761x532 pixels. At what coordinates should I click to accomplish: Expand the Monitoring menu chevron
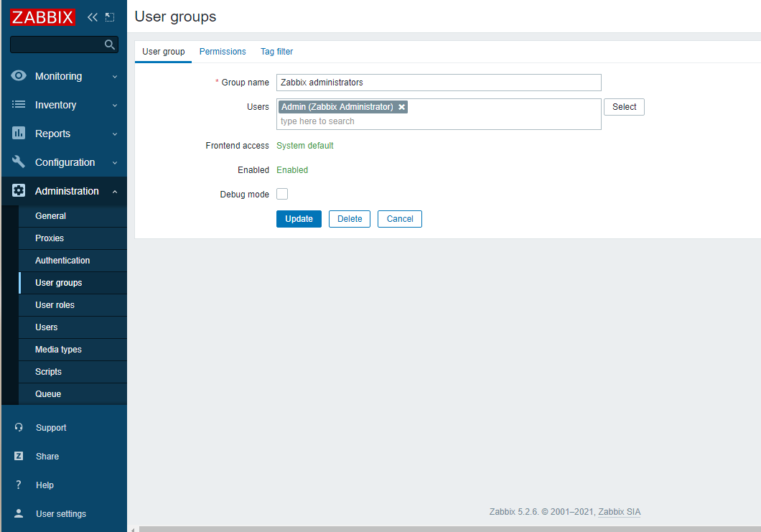pos(115,77)
